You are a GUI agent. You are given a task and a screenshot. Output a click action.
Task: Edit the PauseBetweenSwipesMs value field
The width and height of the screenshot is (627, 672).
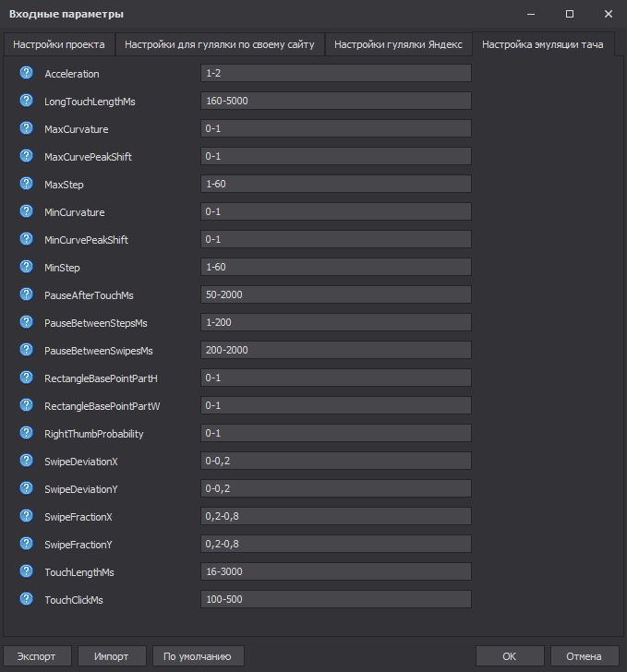point(336,350)
